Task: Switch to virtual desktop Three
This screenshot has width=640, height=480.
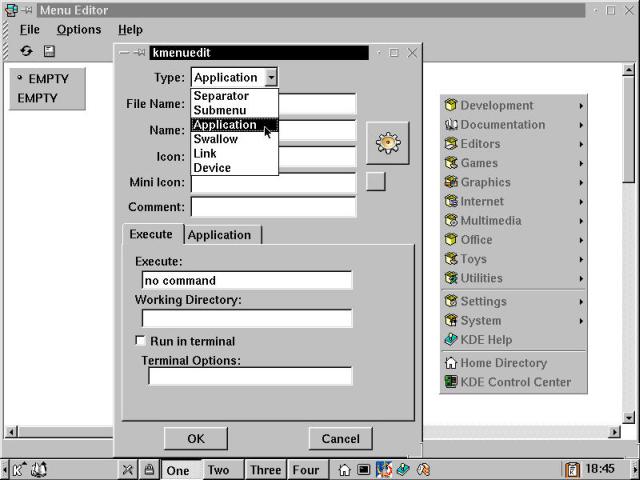Action: pyautogui.click(x=265, y=470)
